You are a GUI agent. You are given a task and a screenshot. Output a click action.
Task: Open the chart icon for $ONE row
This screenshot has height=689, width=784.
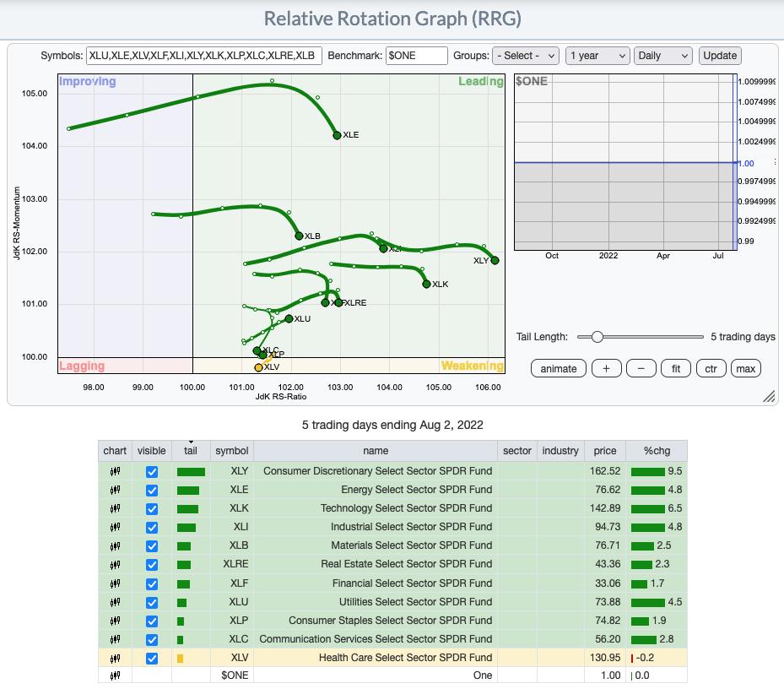tap(115, 675)
